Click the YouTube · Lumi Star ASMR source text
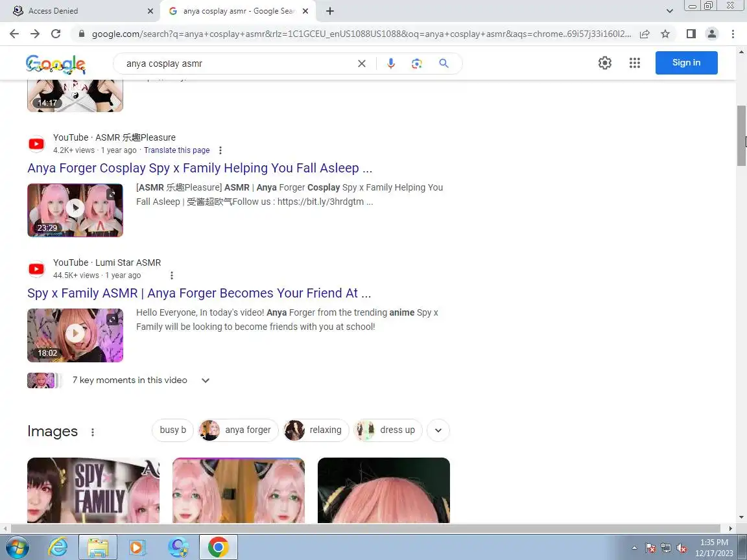The image size is (747, 560). coord(107,262)
